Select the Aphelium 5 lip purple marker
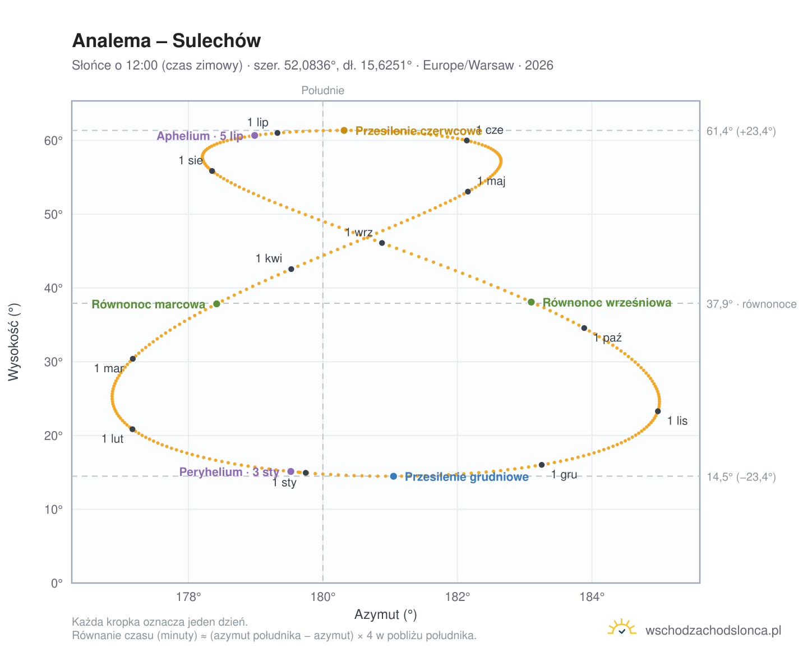The height and width of the screenshot is (666, 812). (x=255, y=136)
